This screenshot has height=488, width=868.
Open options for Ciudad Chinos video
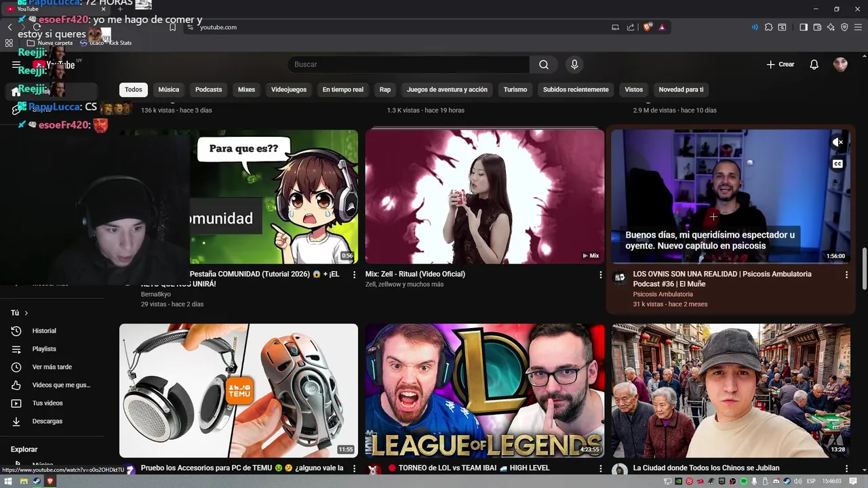pos(846,468)
